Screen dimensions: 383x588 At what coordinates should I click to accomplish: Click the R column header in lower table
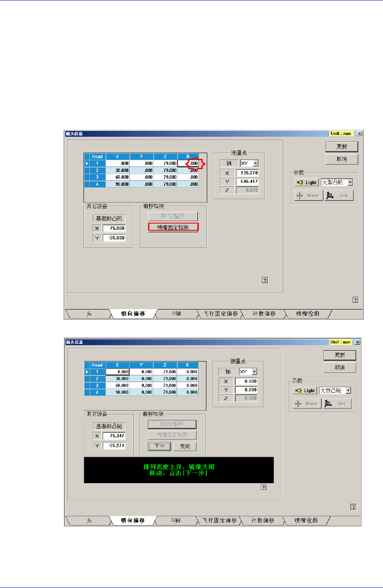coord(187,365)
